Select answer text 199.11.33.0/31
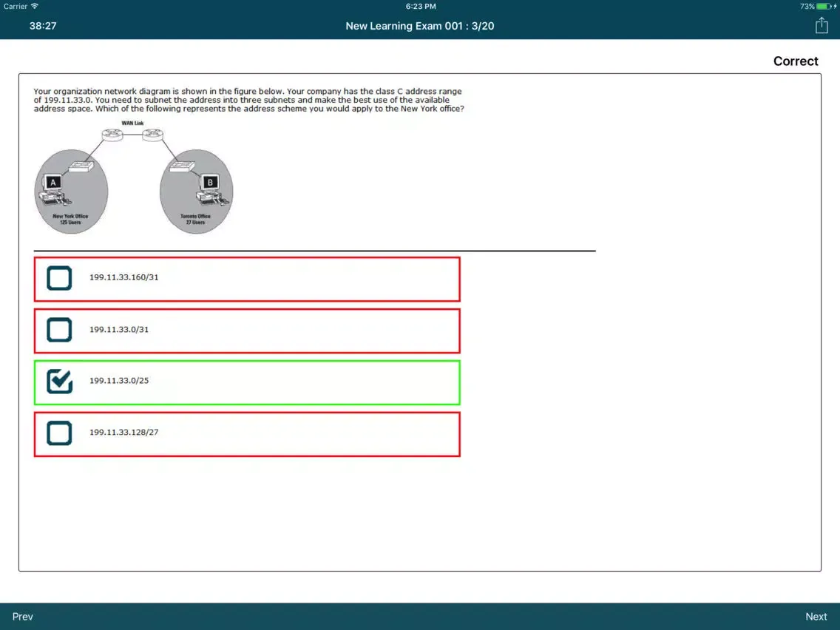 click(x=119, y=330)
